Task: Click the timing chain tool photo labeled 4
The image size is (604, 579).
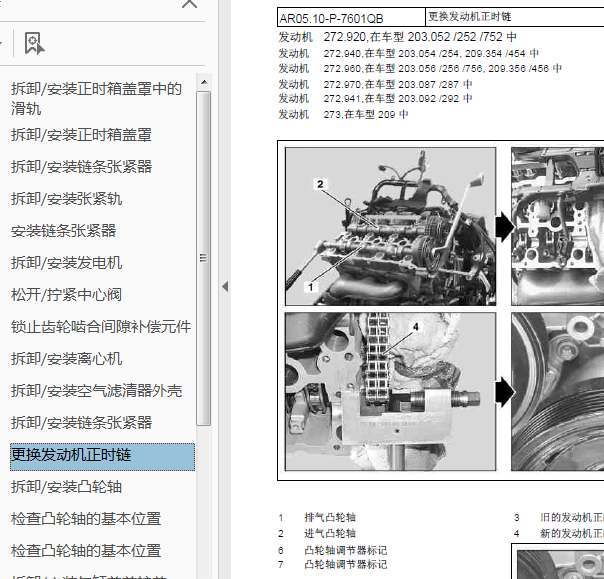Action: tap(390, 391)
